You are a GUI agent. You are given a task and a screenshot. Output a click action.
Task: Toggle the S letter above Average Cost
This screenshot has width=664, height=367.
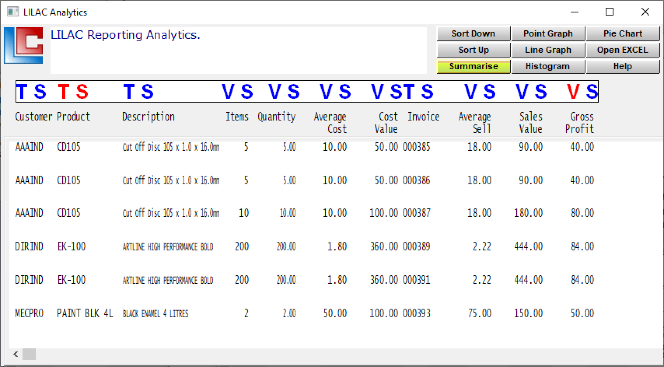345,92
